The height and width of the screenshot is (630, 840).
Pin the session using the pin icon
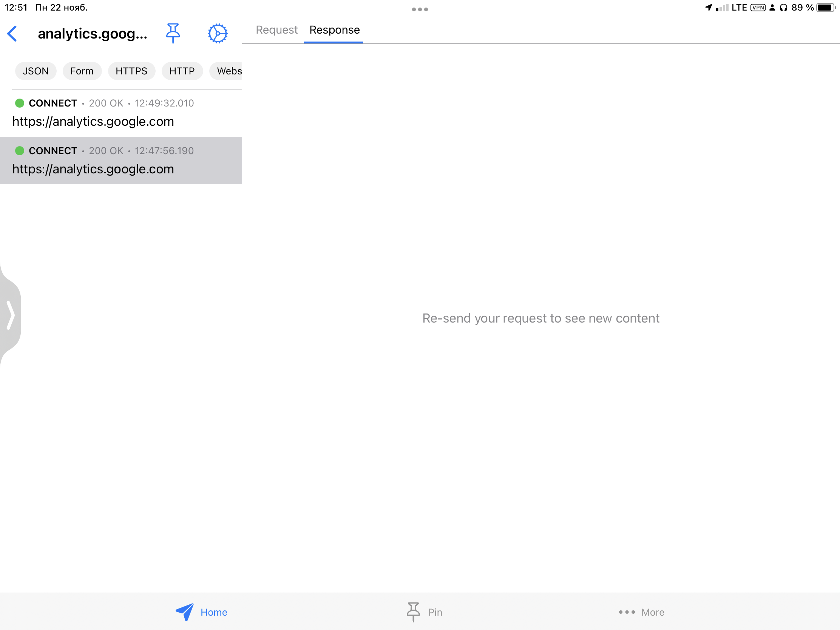point(173,33)
